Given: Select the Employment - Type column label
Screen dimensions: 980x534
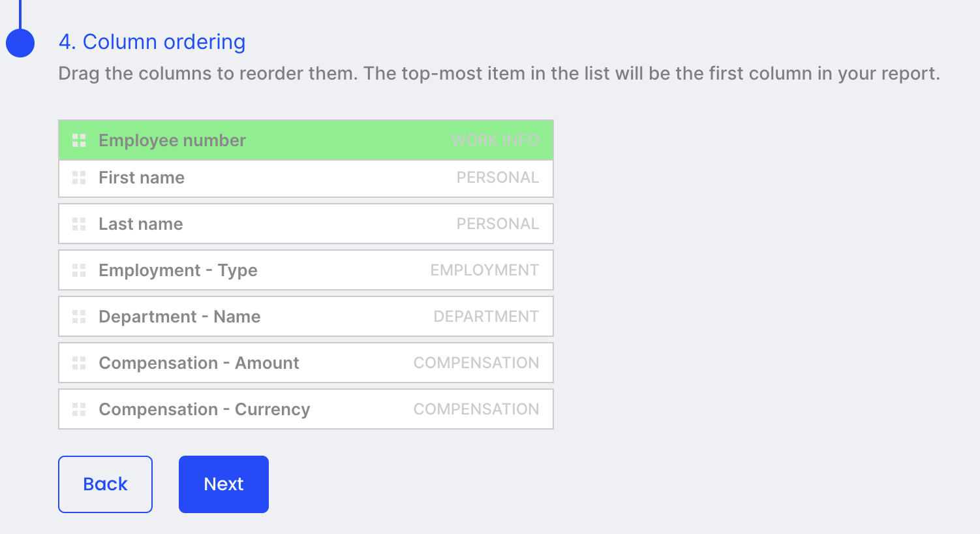Looking at the screenshot, I should click(178, 270).
